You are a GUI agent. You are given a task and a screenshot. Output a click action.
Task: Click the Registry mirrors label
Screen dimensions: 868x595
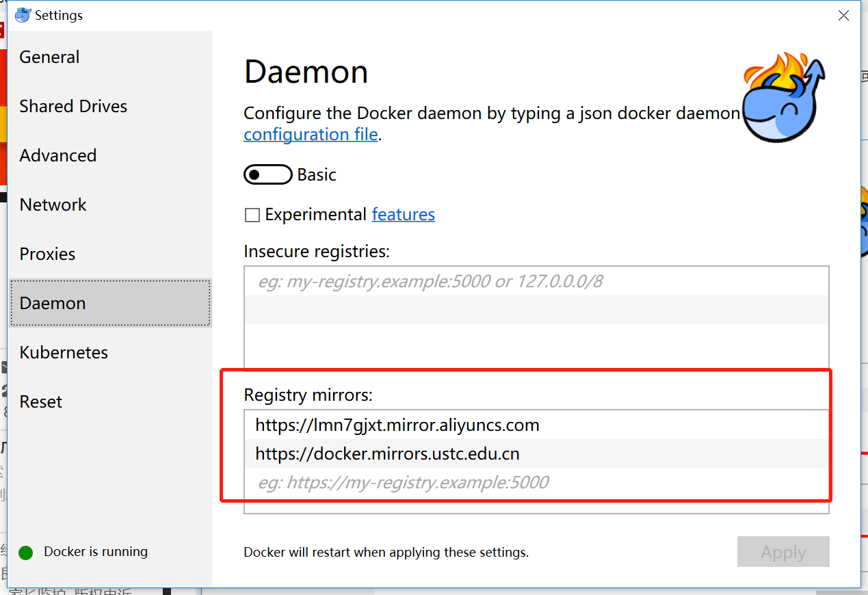click(308, 395)
